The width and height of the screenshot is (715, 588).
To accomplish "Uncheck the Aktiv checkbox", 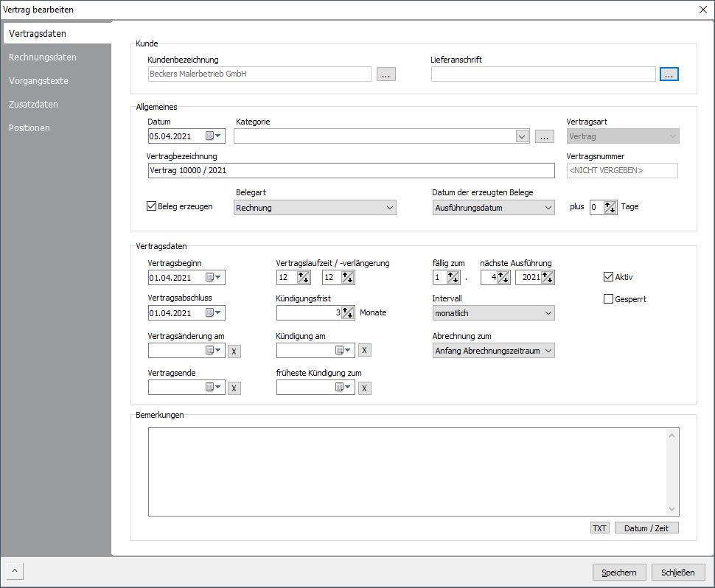I will pyautogui.click(x=608, y=277).
